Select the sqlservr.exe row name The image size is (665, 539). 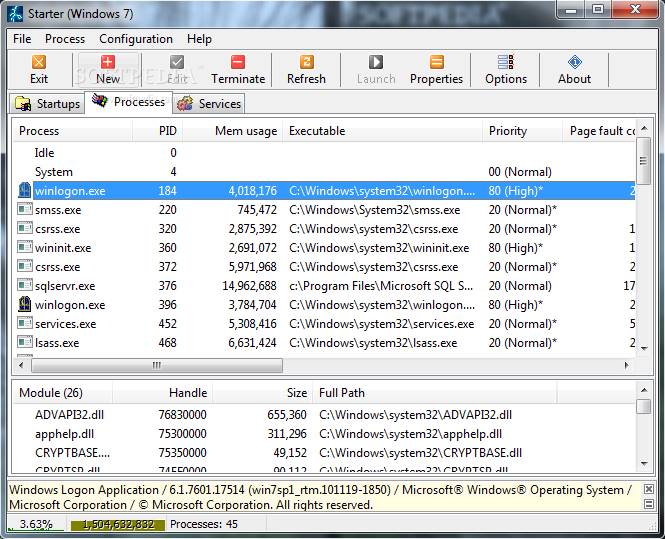click(x=65, y=286)
